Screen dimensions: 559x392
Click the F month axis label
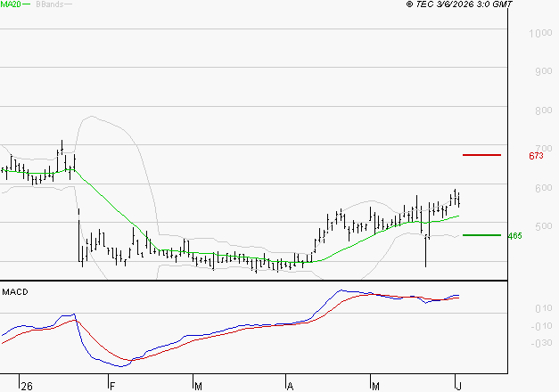(112, 387)
